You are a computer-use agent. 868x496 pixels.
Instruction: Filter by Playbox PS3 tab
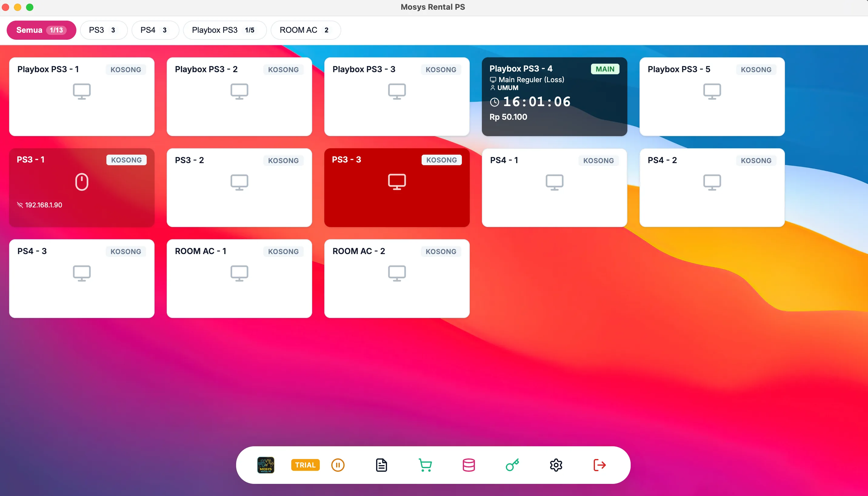pos(225,30)
